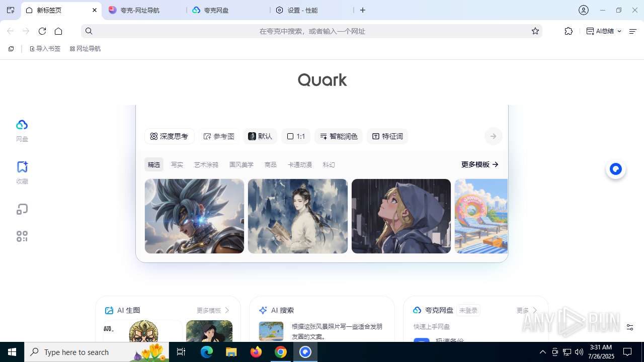Select the 科幻 template category
The height and width of the screenshot is (362, 644).
[x=329, y=165]
